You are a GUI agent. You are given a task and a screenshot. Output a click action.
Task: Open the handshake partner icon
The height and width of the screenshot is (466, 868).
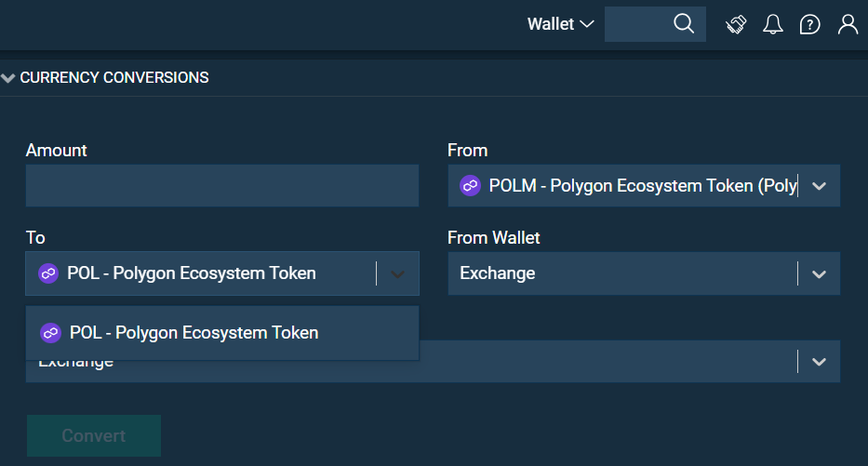click(736, 24)
